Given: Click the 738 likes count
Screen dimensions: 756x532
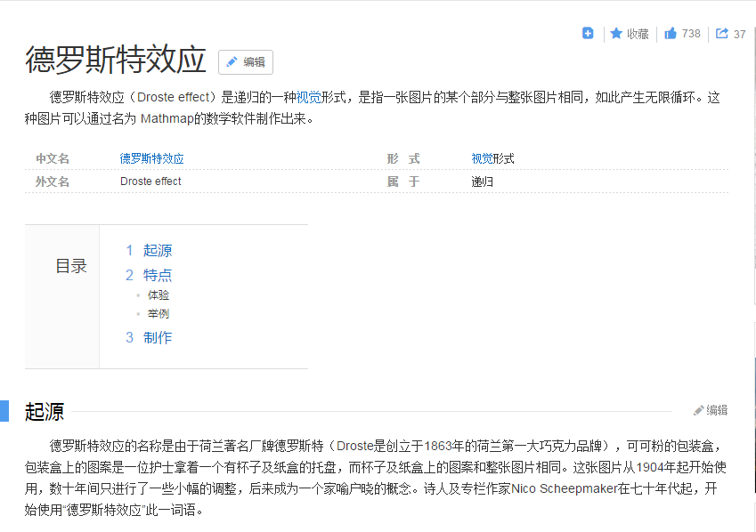Looking at the screenshot, I should tap(691, 34).
